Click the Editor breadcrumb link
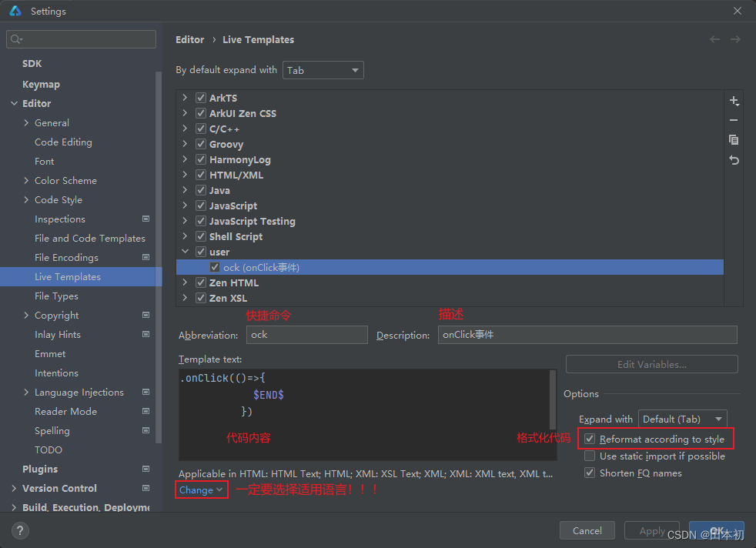Viewport: 756px width, 548px height. (x=189, y=39)
